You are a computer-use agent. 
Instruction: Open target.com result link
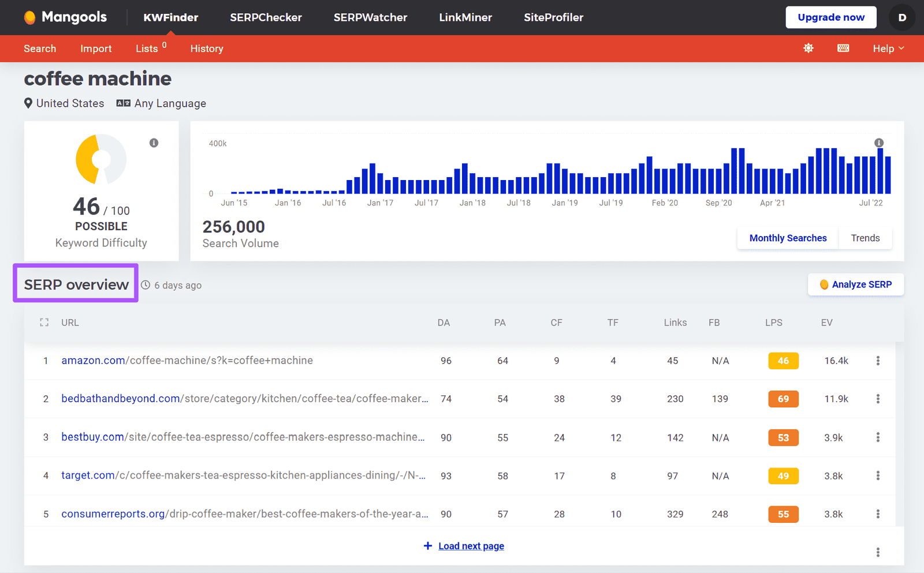pos(244,475)
